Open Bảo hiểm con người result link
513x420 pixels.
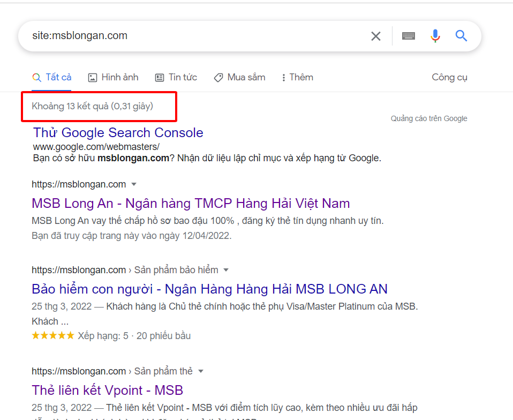pyautogui.click(x=209, y=289)
